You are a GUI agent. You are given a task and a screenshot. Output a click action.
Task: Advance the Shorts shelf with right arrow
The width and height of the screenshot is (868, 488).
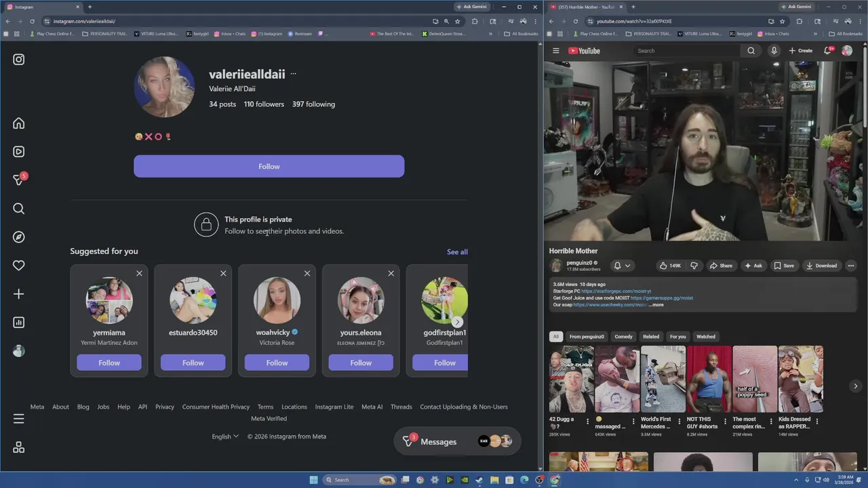point(855,386)
